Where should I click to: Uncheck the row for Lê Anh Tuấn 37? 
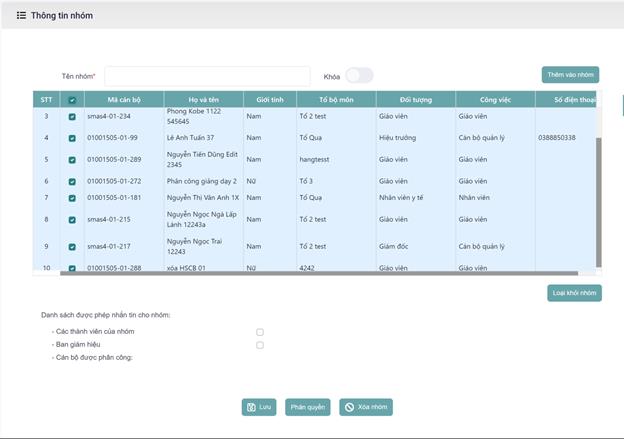click(71, 138)
